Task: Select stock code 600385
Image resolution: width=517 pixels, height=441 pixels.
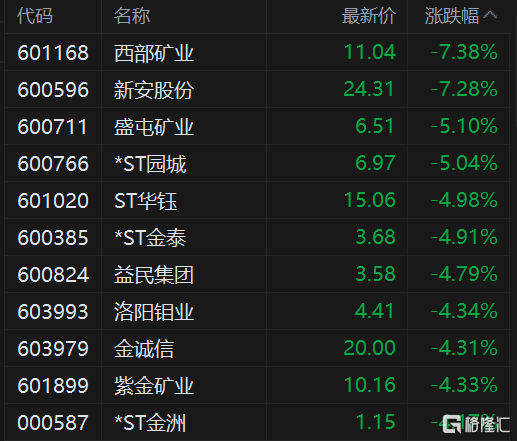Action: point(53,238)
